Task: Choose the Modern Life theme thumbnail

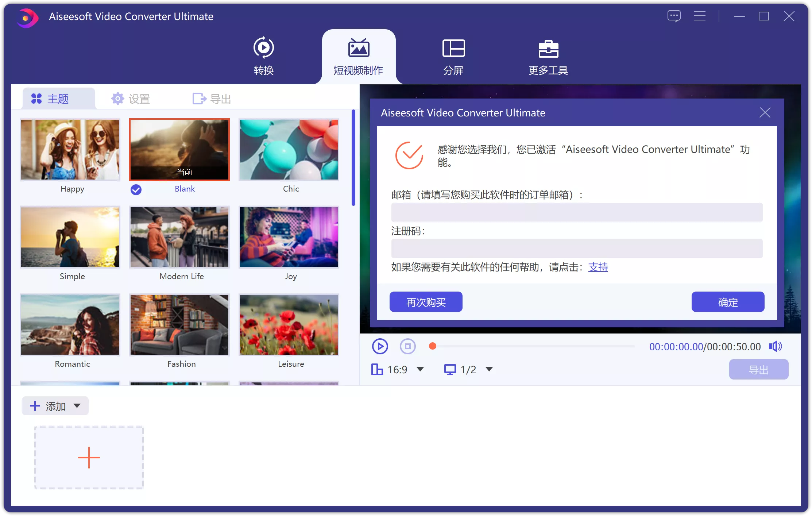Action: (179, 237)
